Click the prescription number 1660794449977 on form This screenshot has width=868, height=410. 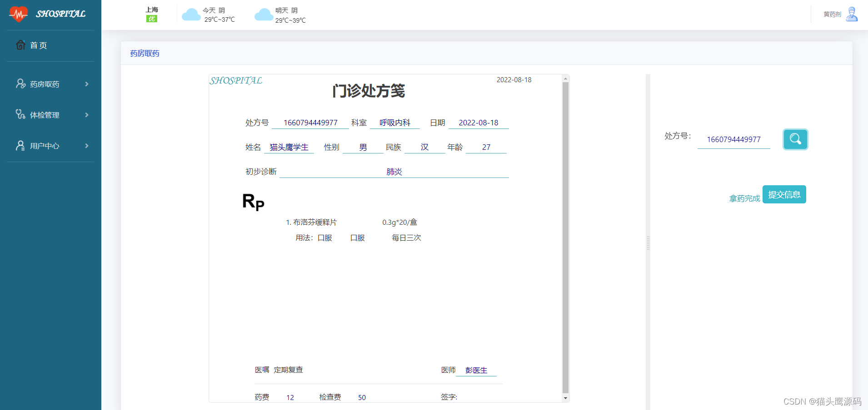pos(310,123)
